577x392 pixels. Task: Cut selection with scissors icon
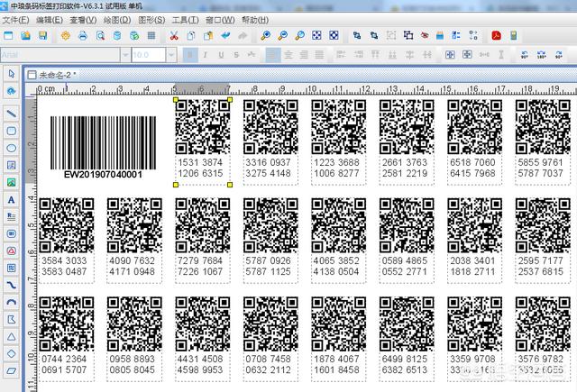click(174, 36)
